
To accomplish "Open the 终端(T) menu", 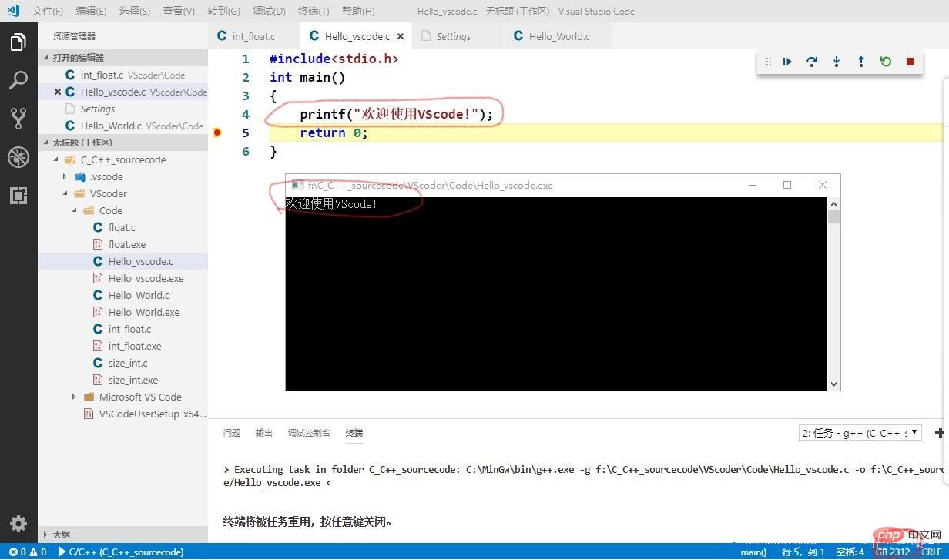I will point(314,11).
